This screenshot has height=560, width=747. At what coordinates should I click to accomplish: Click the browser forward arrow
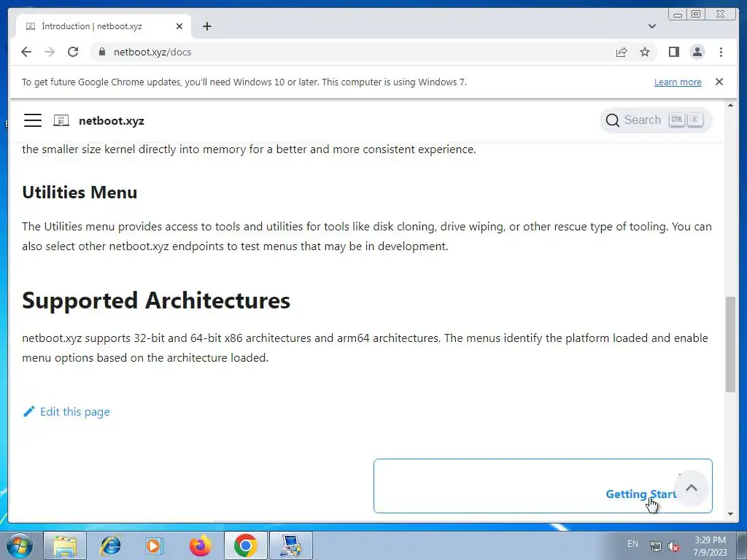coord(50,52)
